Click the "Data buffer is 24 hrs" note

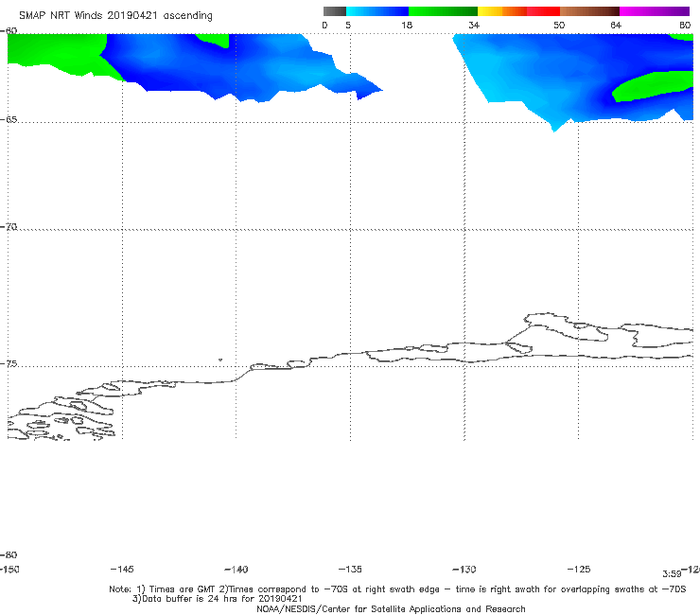[218, 599]
